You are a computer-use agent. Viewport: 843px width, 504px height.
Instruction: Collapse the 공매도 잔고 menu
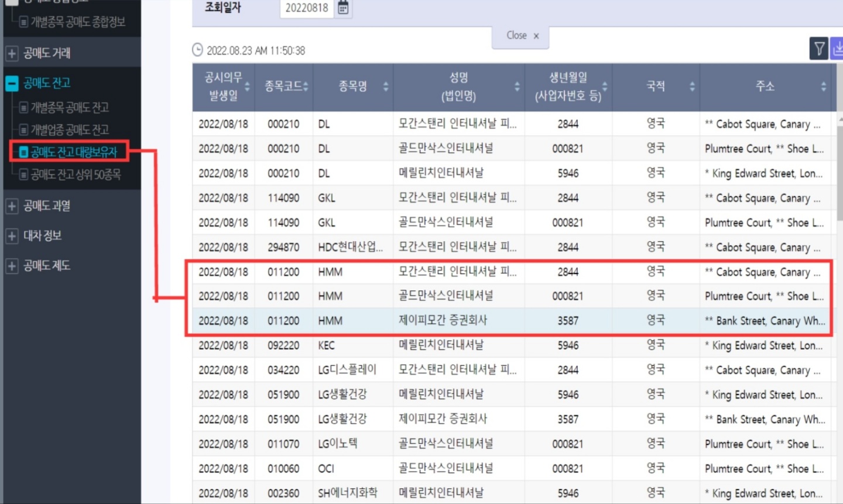12,83
